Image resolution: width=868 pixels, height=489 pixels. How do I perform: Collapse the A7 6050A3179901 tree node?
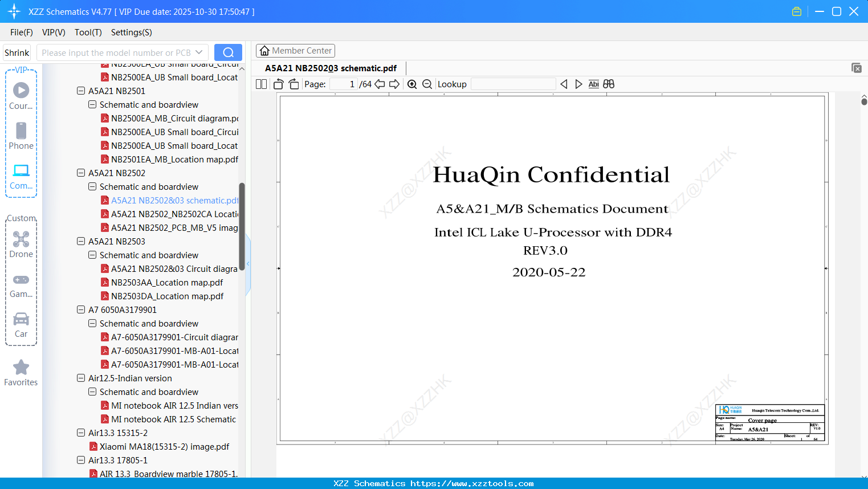pos(81,309)
